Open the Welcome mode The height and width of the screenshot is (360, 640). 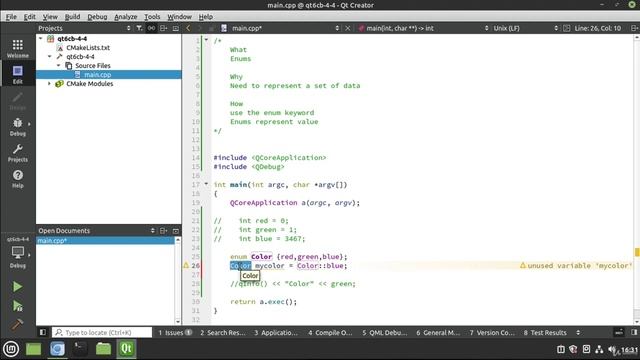18,49
